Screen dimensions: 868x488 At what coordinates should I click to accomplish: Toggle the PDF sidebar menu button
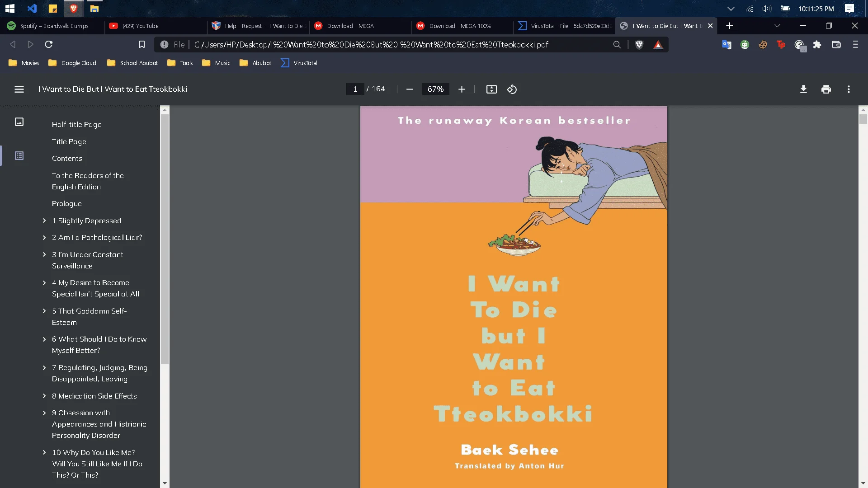(x=19, y=89)
